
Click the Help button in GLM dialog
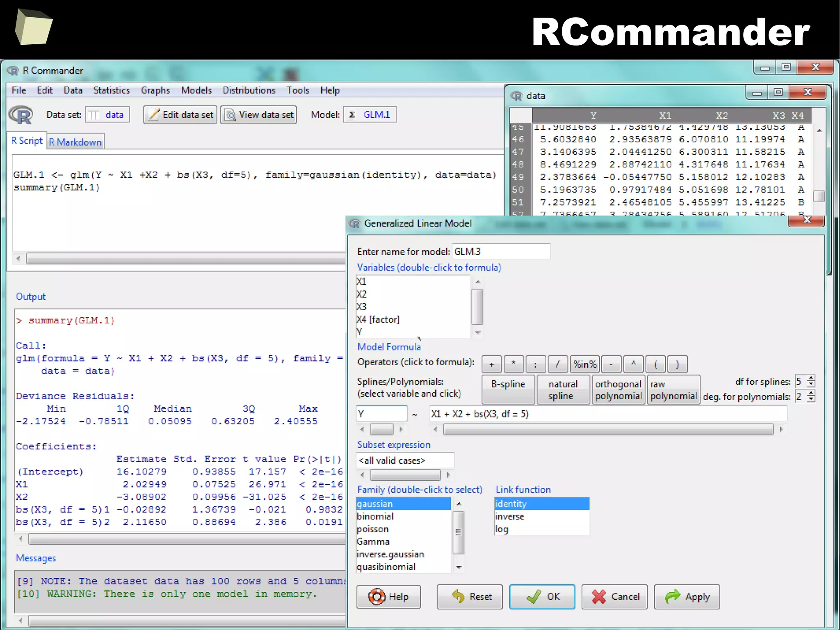coord(388,597)
